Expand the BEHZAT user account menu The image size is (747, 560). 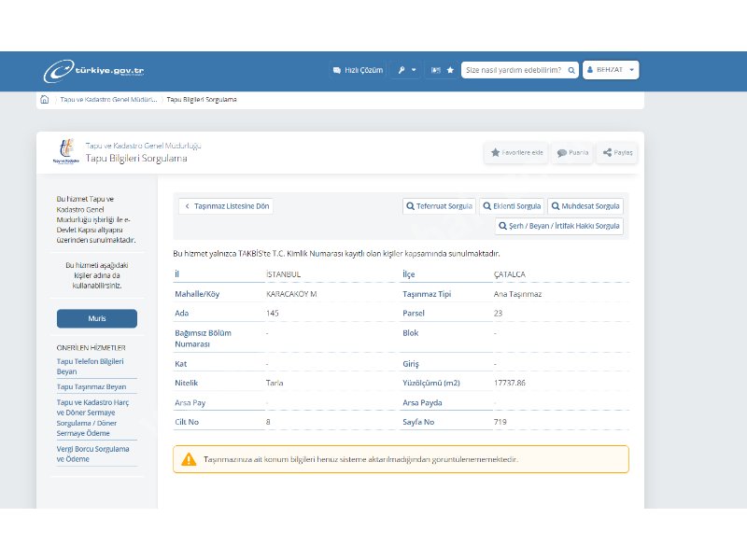point(611,70)
